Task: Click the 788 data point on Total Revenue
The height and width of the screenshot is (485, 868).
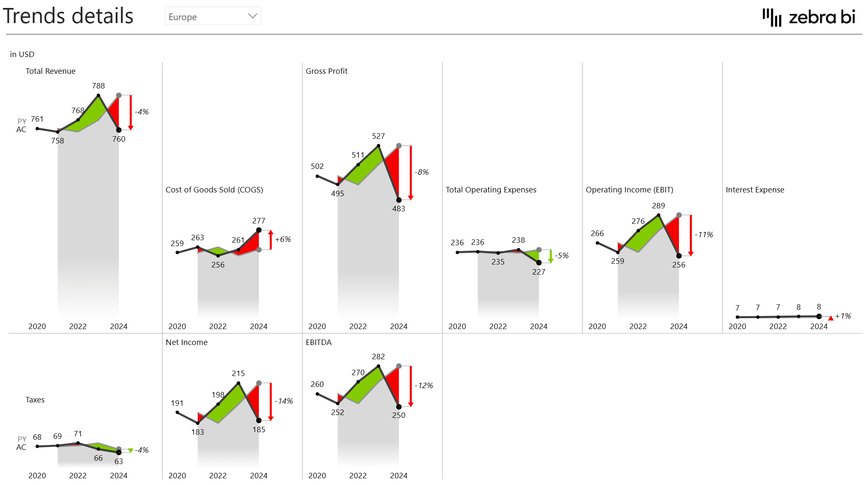Action: pyautogui.click(x=98, y=96)
